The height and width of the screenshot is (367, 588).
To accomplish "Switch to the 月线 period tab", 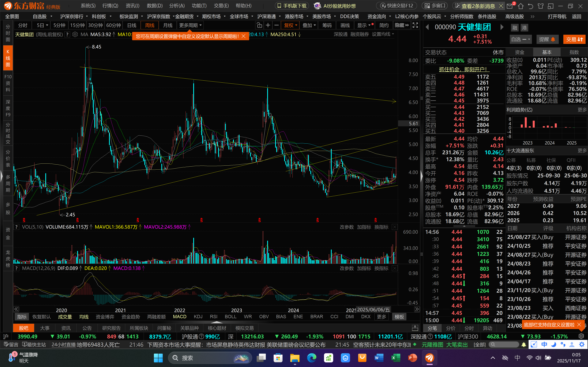I will pyautogui.click(x=168, y=25).
